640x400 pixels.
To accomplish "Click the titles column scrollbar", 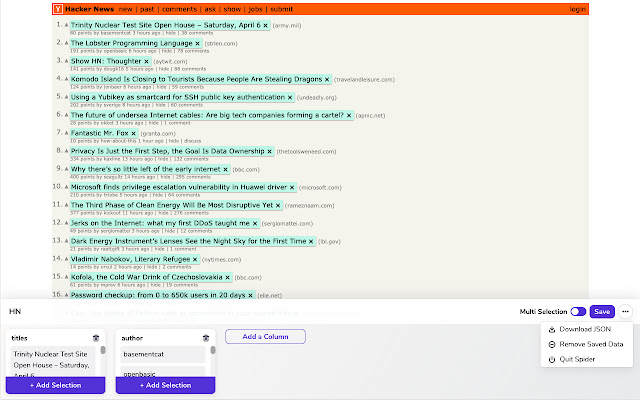I will [x=103, y=350].
